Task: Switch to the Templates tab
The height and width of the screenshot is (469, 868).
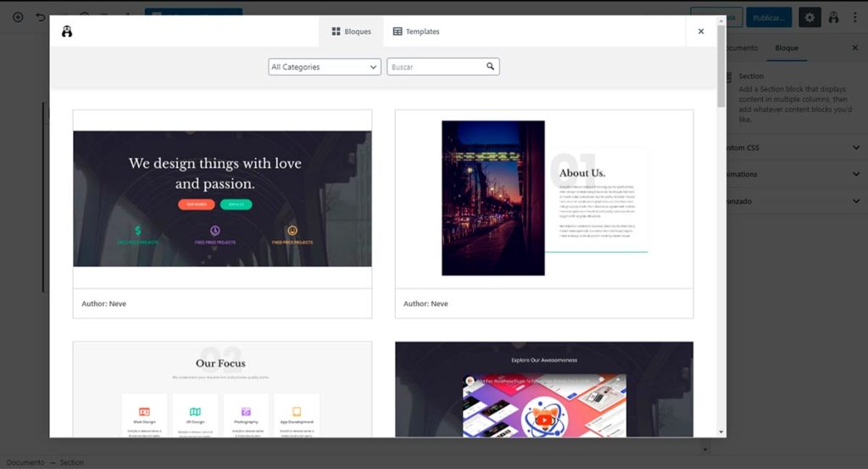Action: click(x=415, y=31)
